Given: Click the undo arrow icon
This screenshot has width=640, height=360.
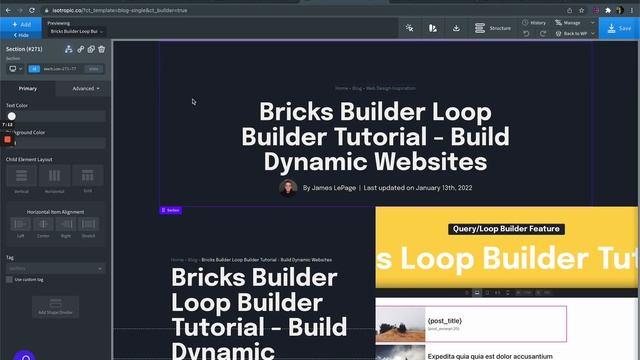Looking at the screenshot, I should pyautogui.click(x=527, y=33).
